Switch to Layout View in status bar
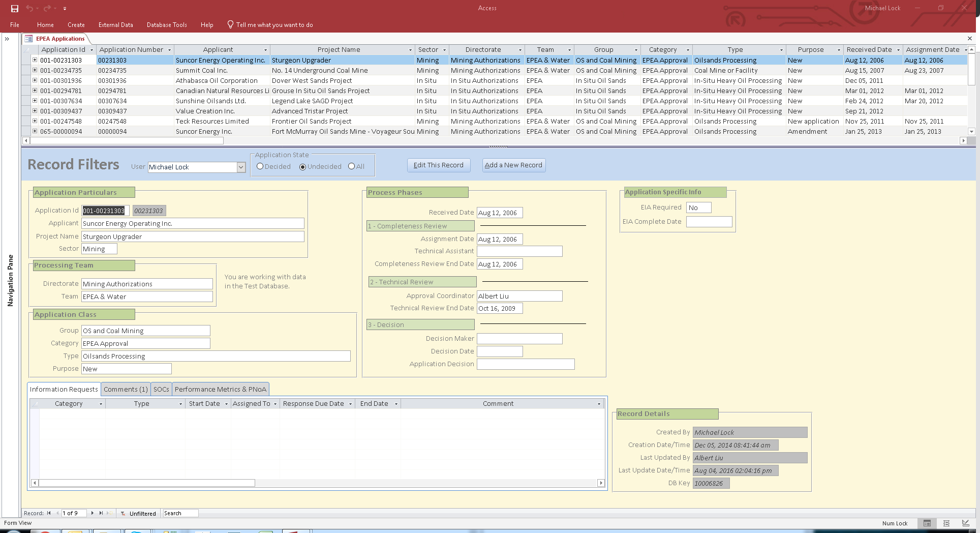The image size is (980, 533). pyautogui.click(x=946, y=523)
